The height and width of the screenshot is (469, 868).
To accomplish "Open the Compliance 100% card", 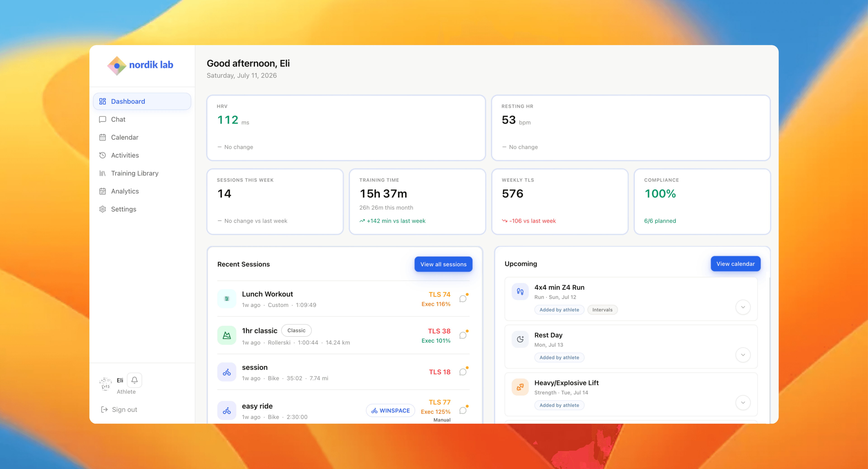I will tap(702, 202).
